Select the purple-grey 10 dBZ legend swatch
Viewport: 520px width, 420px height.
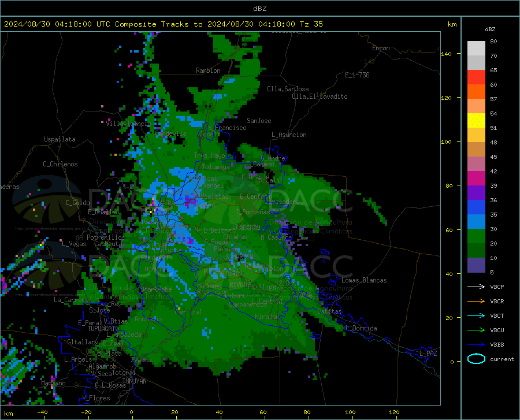pos(476,265)
